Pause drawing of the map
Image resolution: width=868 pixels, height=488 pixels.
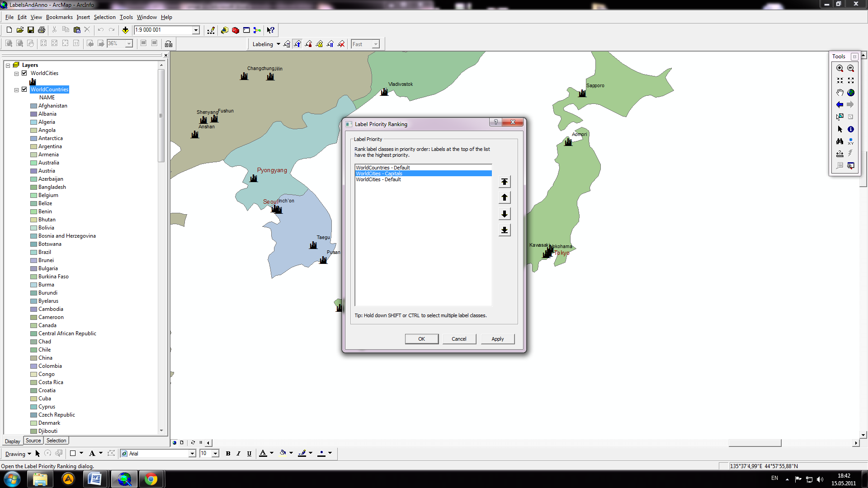(x=201, y=443)
